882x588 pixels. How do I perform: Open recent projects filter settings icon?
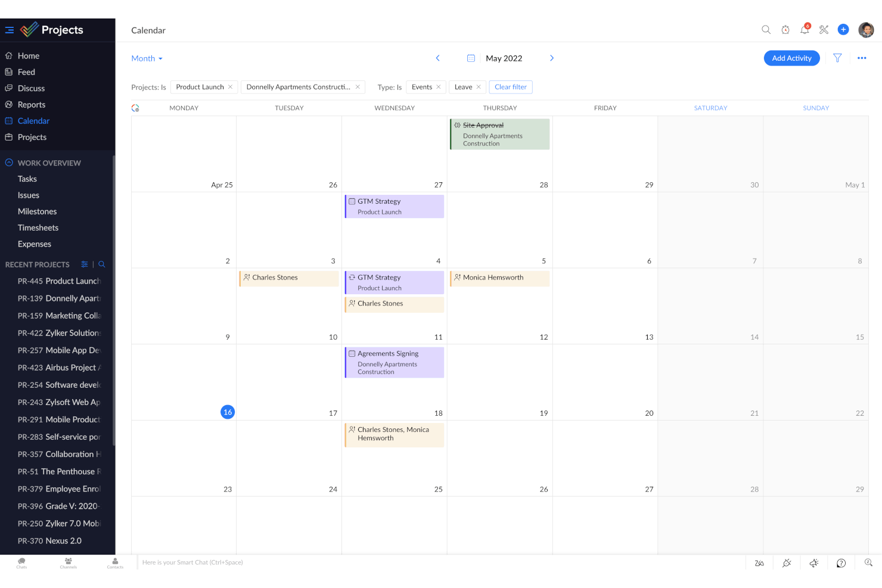[x=85, y=264]
